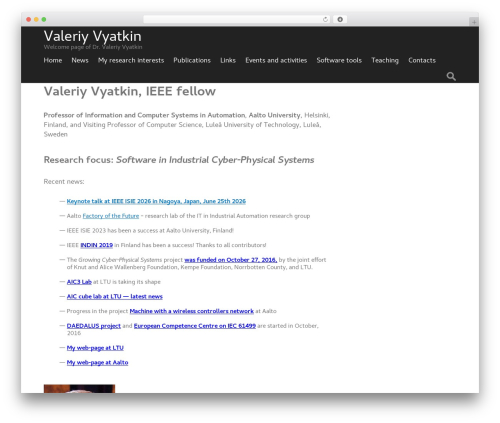500x423 pixels.
Task: Click the yellow window minimize button
Action: pos(36,19)
